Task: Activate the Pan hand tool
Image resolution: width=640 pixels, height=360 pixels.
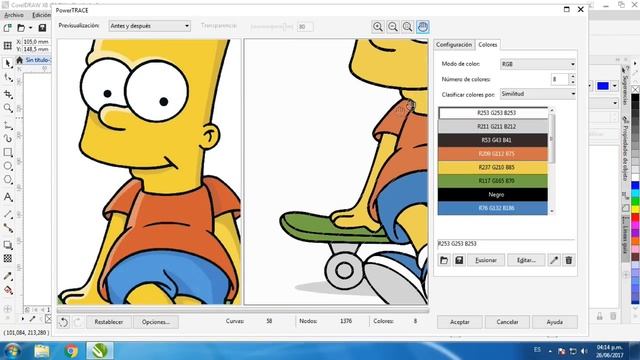Action: (422, 27)
